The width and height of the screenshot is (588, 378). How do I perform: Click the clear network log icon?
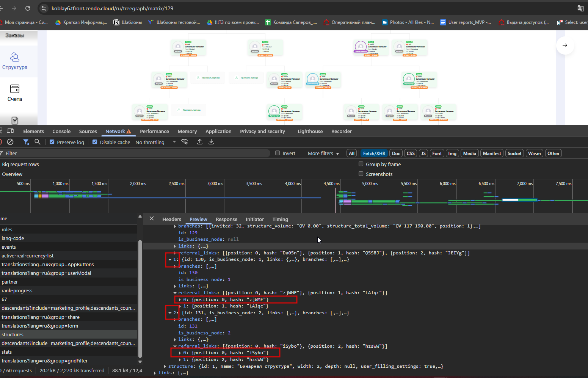pos(10,142)
